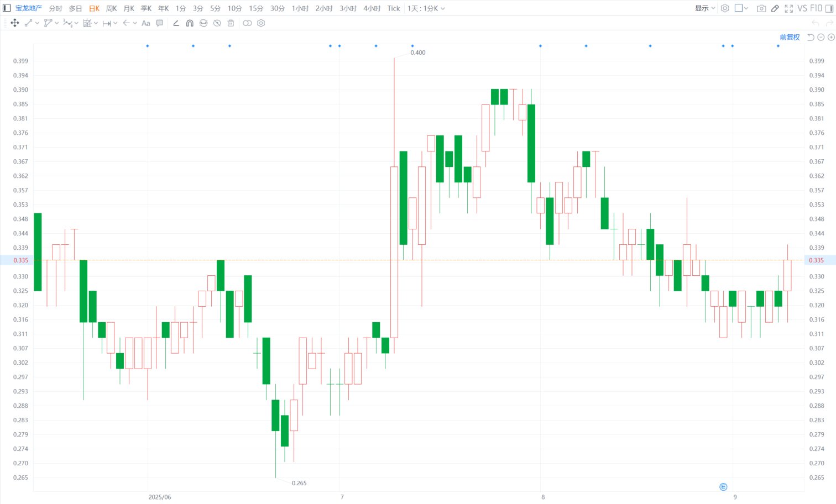Enter fullscreen chart mode

tap(789, 8)
